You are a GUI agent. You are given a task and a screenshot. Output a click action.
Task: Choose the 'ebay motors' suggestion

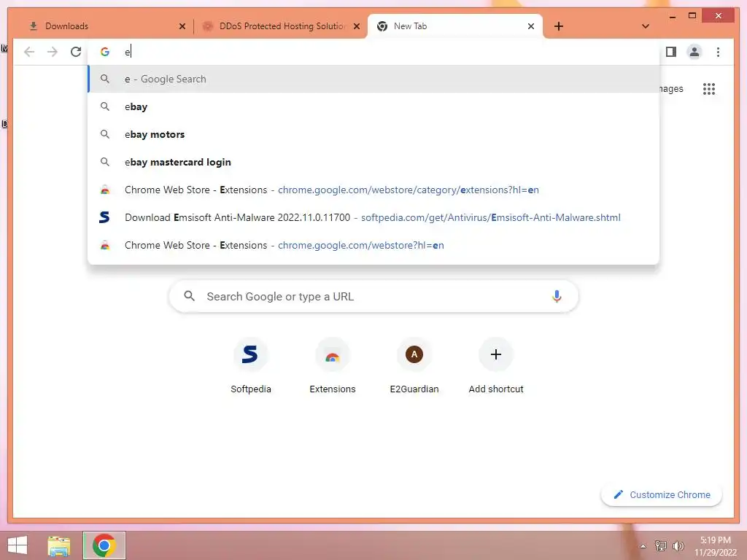point(373,134)
